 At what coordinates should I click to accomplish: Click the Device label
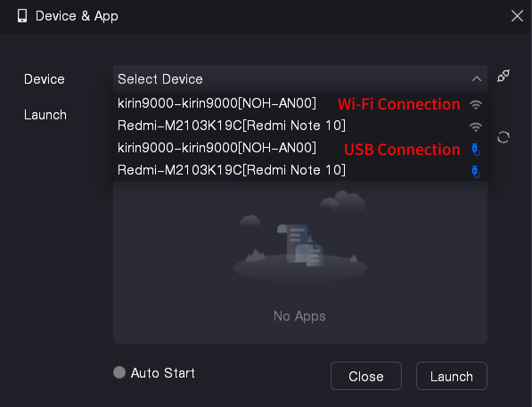click(44, 79)
